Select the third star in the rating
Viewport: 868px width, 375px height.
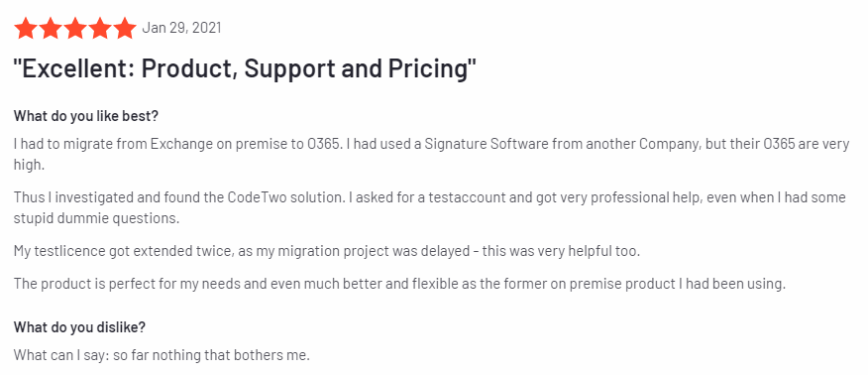point(75,28)
